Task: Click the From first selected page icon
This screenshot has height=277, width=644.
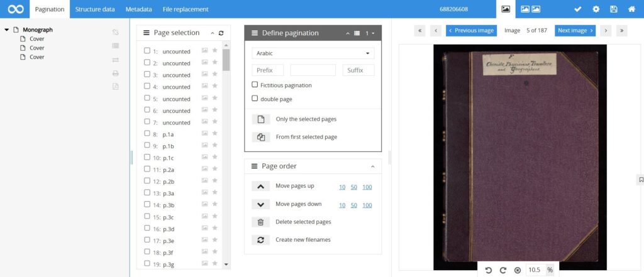Action: [261, 137]
